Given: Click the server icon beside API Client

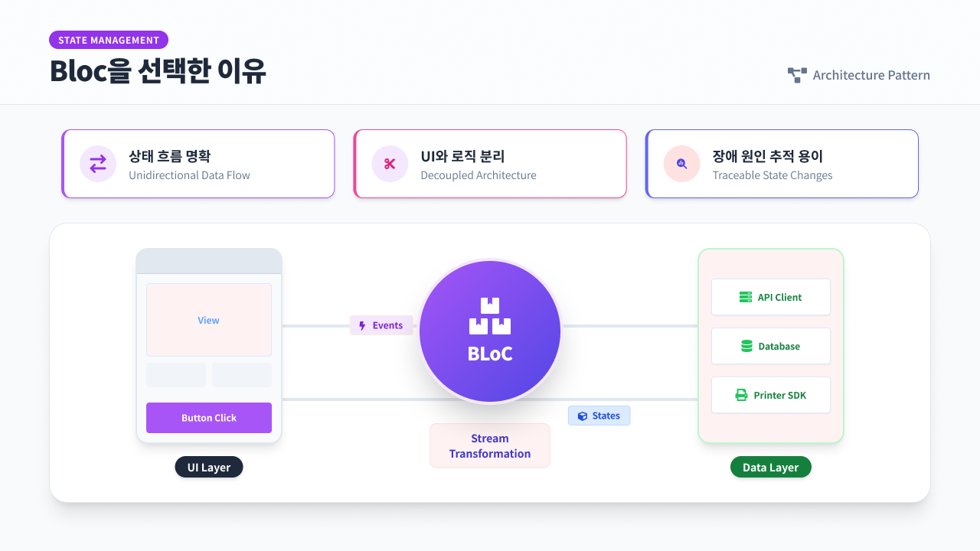Looking at the screenshot, I should [x=746, y=297].
